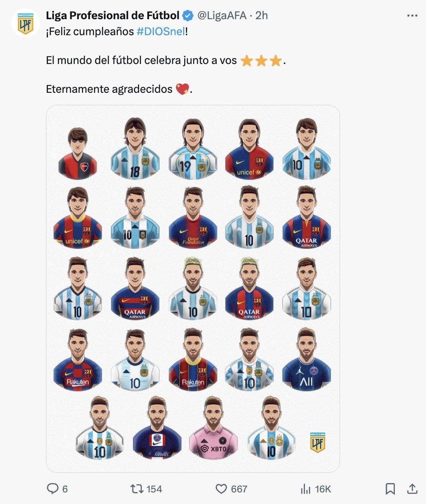
Task: Click the @LigaAFA handle
Action: pyautogui.click(x=221, y=16)
